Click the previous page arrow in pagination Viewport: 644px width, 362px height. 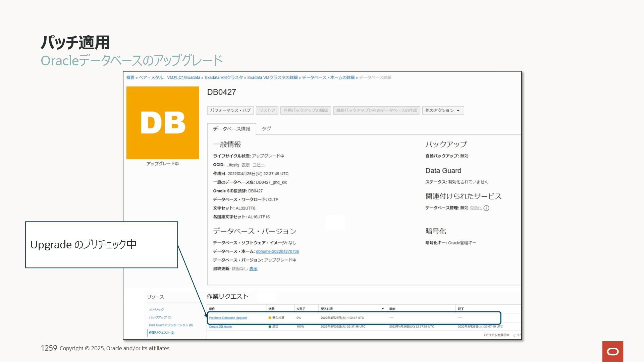tap(514, 335)
